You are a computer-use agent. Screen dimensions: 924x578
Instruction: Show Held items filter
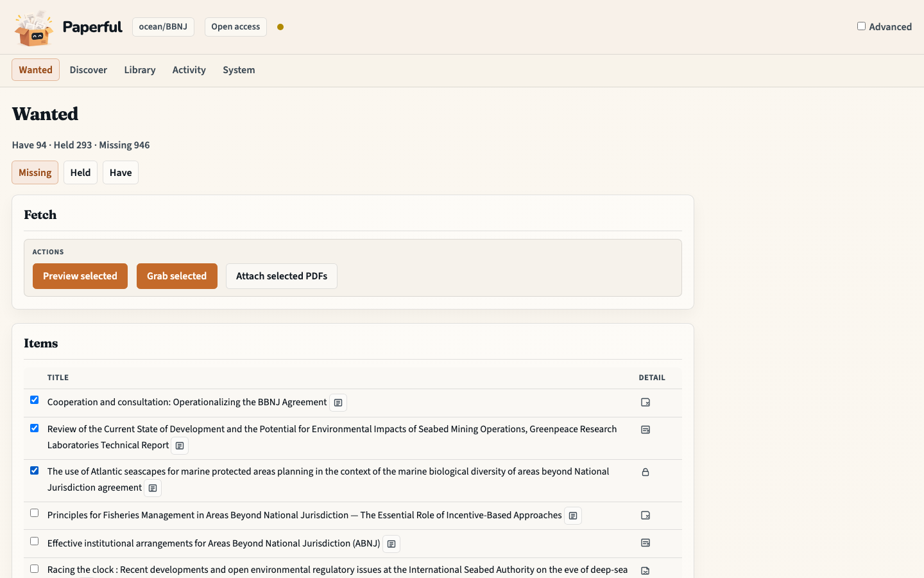[80, 173]
